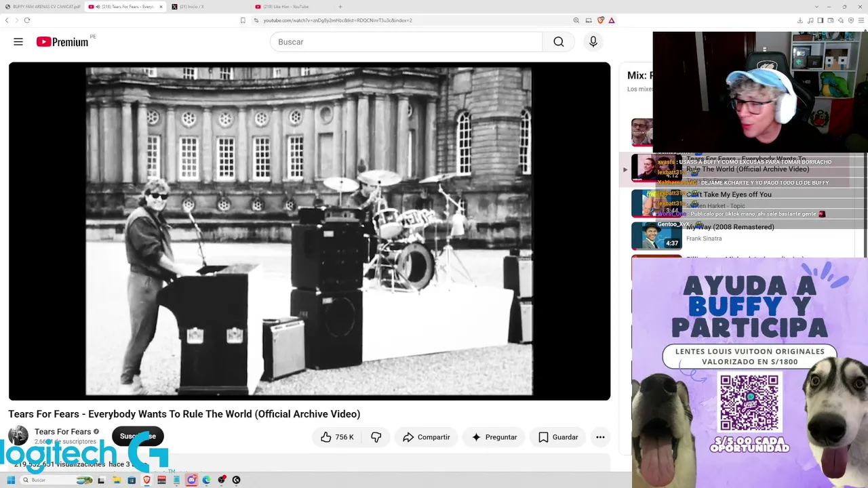Open the site settings icon beside the URL
The image size is (868, 488).
pos(256,20)
